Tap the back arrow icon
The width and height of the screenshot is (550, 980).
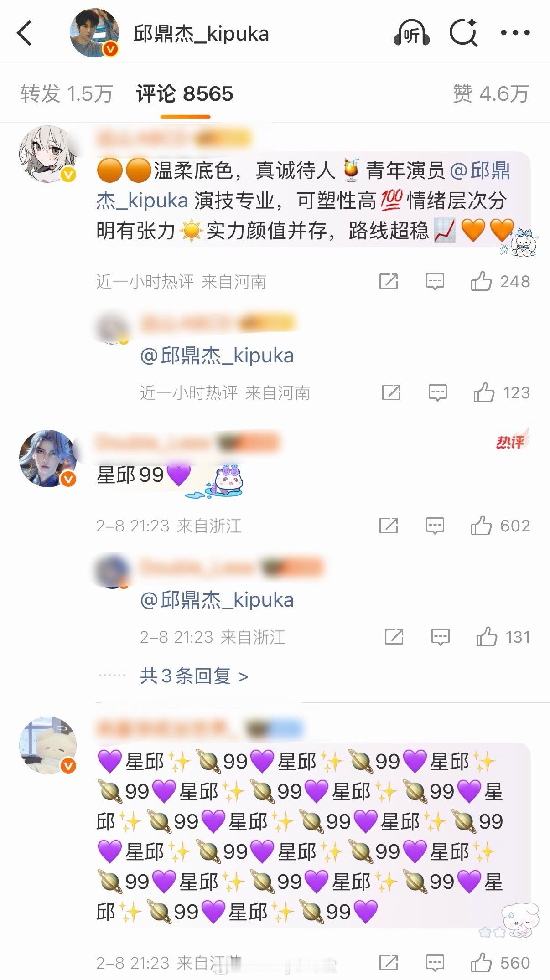click(25, 33)
